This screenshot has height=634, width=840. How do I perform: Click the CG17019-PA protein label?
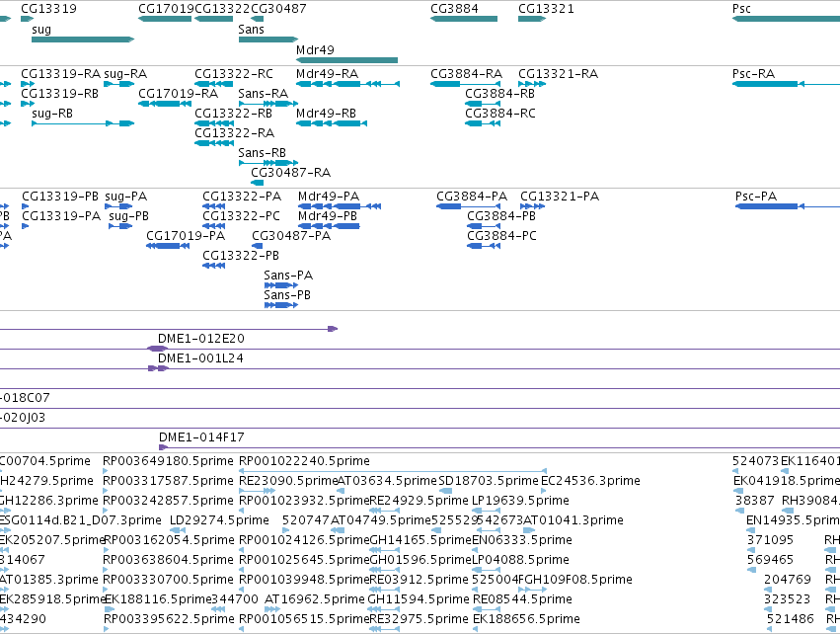tap(186, 236)
